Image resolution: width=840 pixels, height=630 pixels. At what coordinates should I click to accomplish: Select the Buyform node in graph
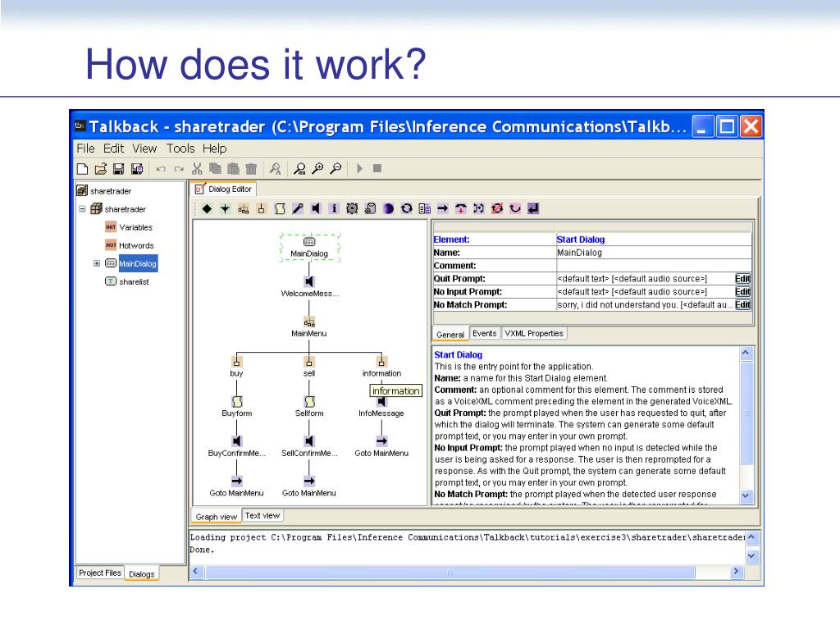coord(237,406)
